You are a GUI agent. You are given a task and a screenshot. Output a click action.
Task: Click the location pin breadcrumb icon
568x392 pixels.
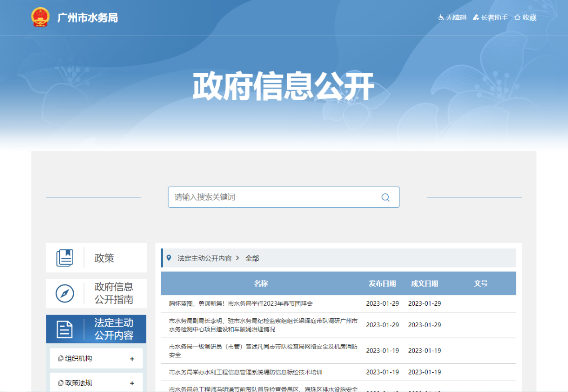click(169, 258)
